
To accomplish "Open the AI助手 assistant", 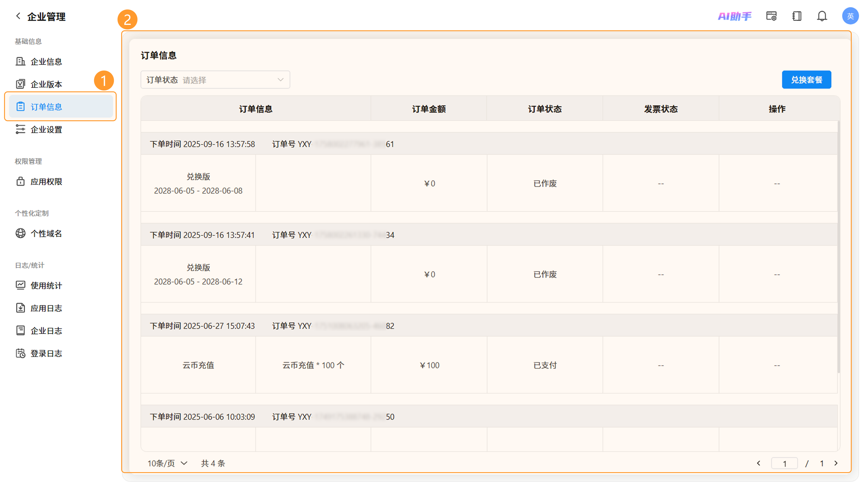I will 735,16.
